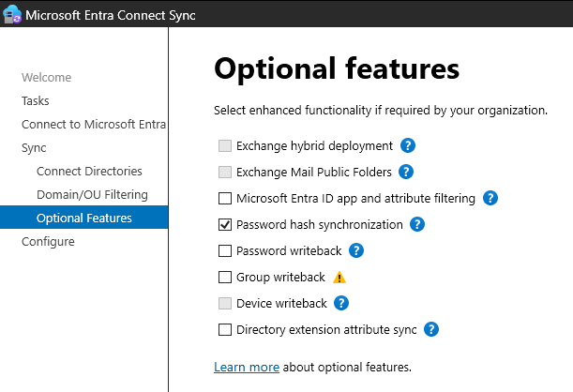Open help for Entra ID app attribute filtering

pyautogui.click(x=490, y=198)
